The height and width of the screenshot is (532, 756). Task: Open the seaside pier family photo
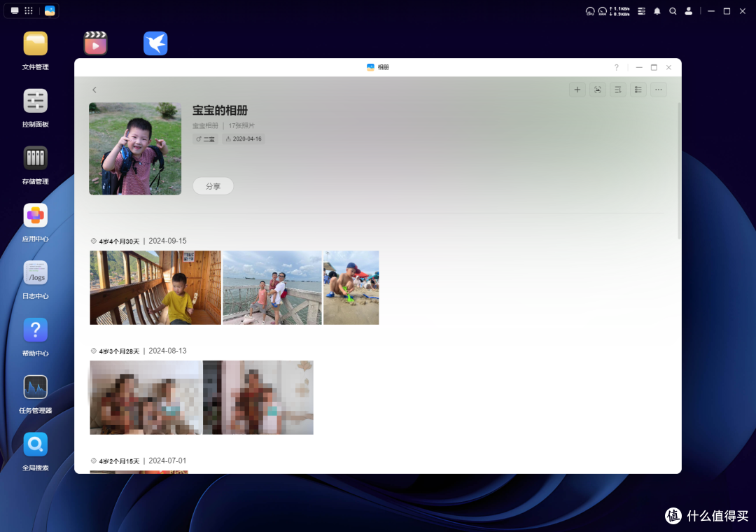pyautogui.click(x=272, y=288)
